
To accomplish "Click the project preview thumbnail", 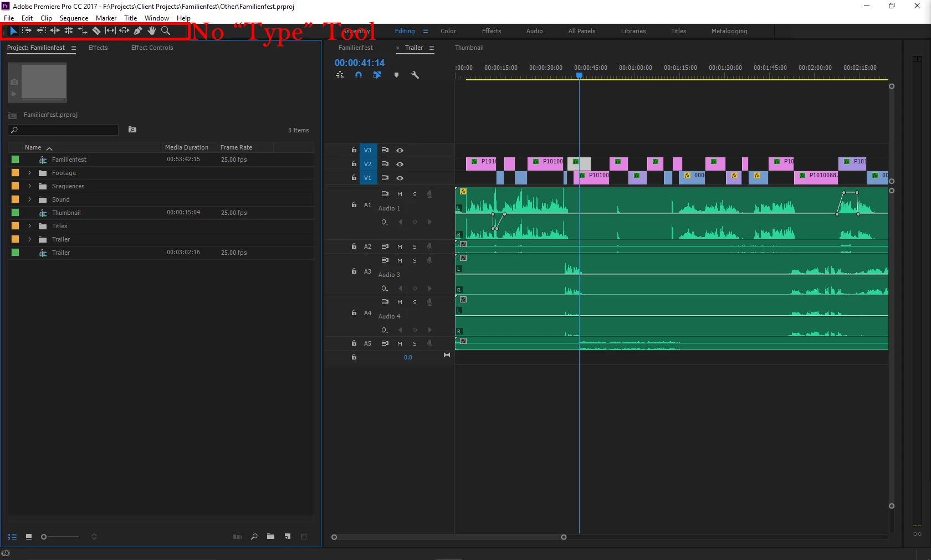I will [x=37, y=83].
